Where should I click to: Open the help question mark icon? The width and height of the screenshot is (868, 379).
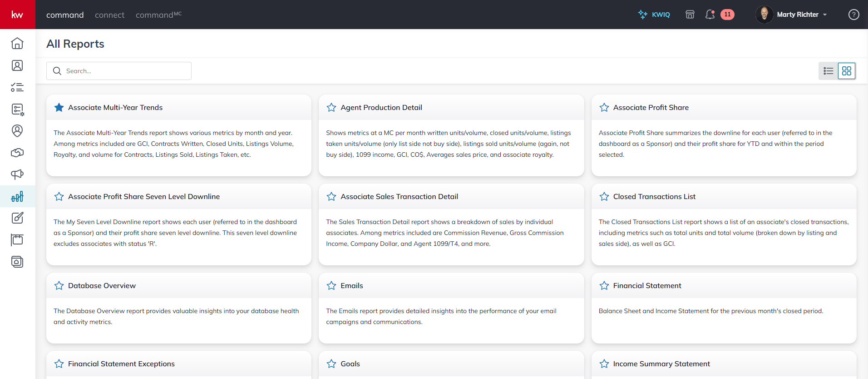pos(853,15)
